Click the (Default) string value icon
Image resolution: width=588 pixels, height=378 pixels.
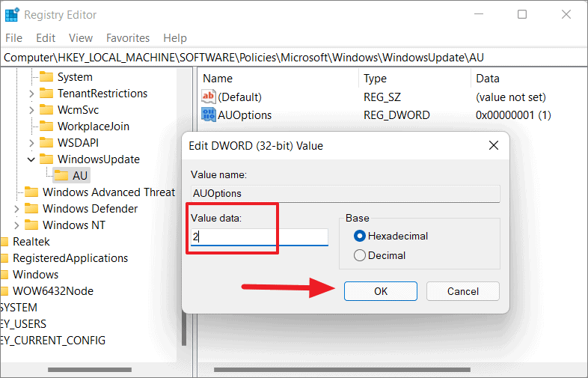pos(209,97)
